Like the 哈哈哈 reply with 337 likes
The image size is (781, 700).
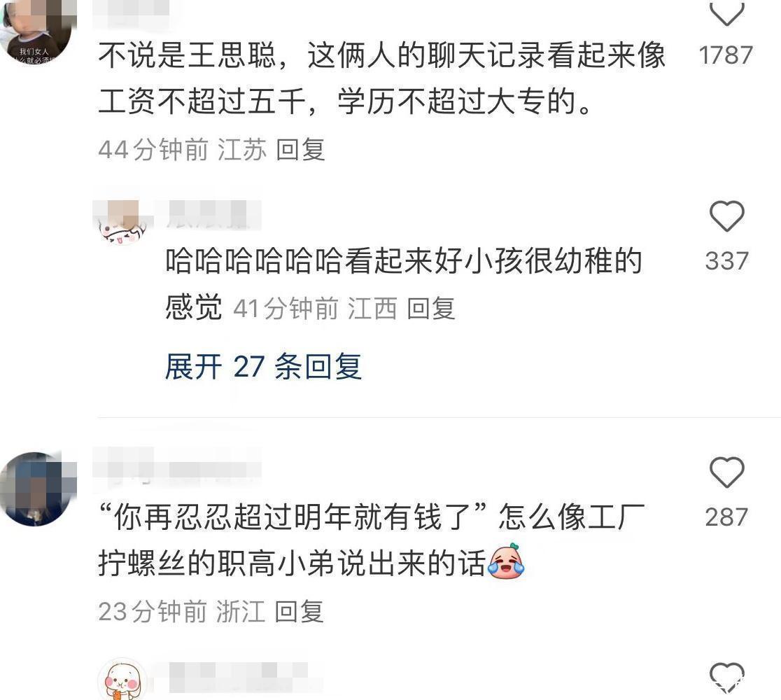pos(726,216)
